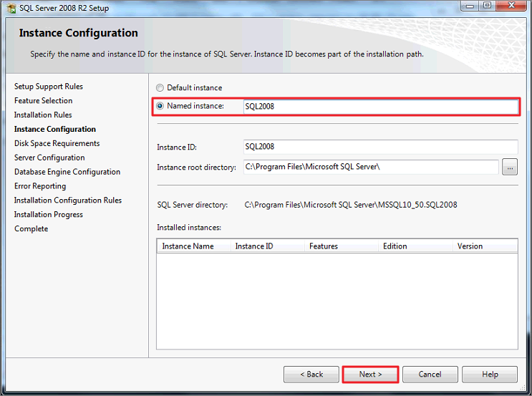Click the Instance root directory field
Viewport: 532px width, 396px height.
click(371, 167)
